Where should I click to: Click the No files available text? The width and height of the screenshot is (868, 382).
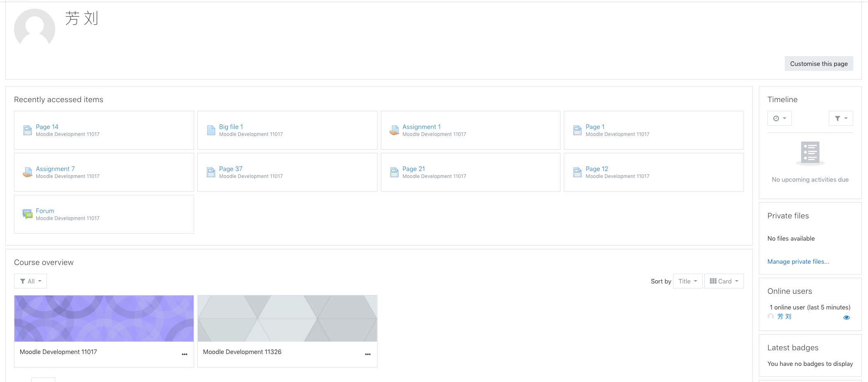(x=791, y=239)
